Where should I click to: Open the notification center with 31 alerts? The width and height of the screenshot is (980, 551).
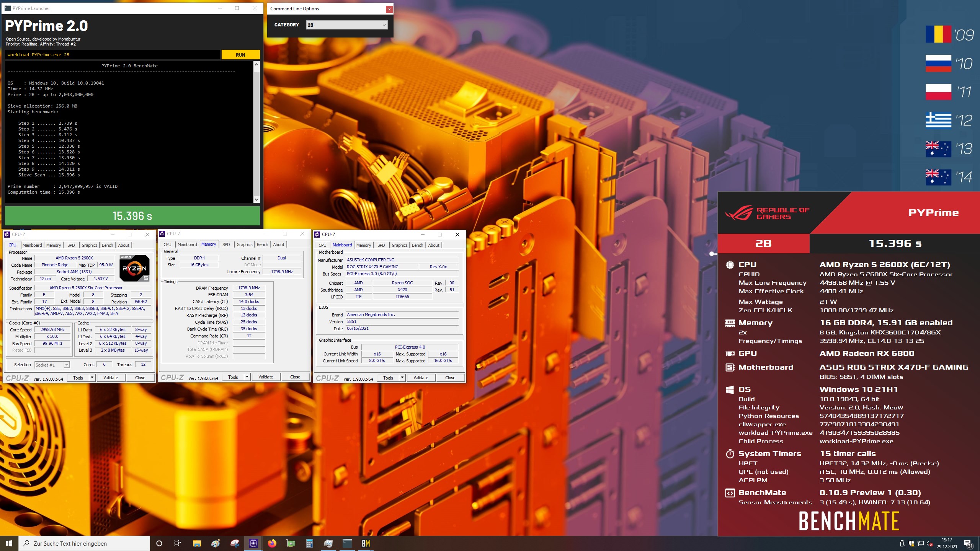[969, 544]
